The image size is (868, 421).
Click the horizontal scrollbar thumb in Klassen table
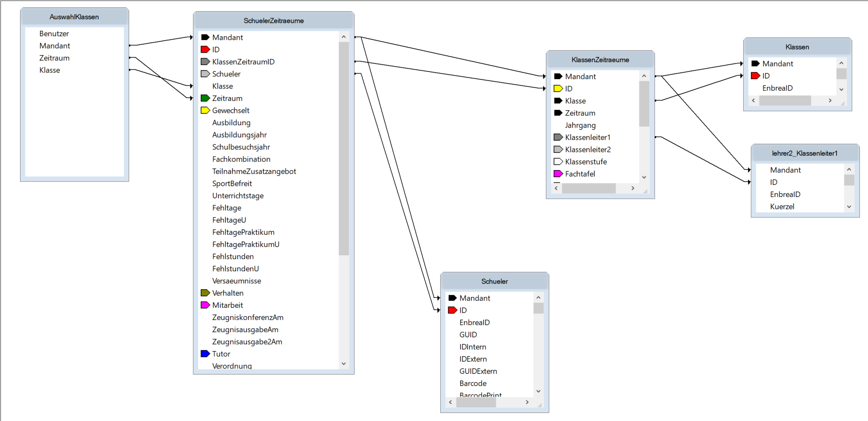[785, 100]
